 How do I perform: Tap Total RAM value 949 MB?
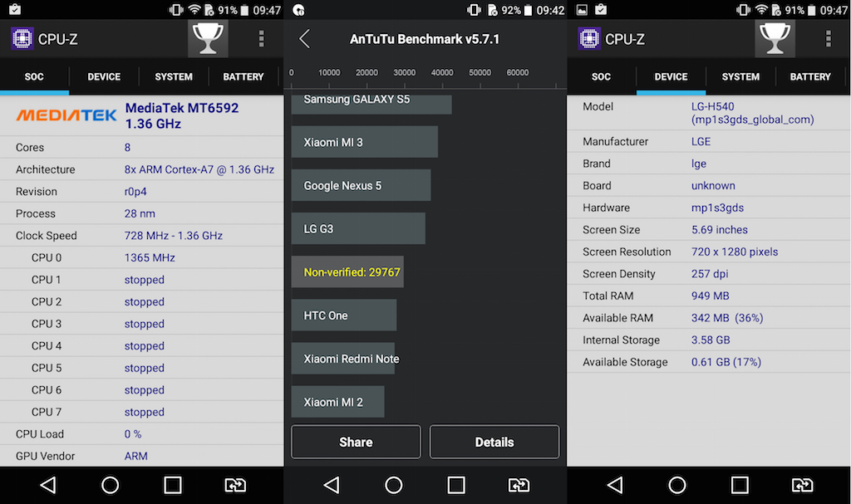tap(711, 296)
